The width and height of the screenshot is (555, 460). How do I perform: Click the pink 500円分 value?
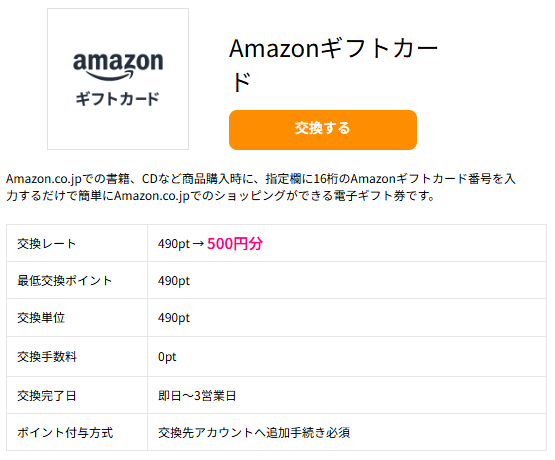coord(235,243)
